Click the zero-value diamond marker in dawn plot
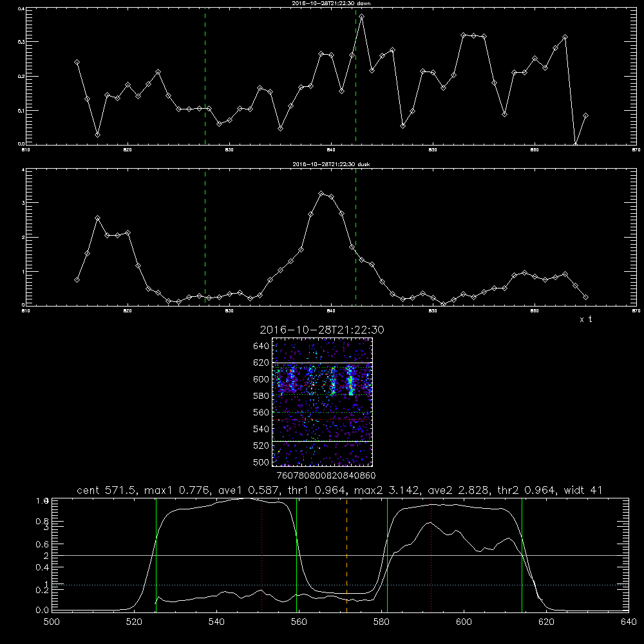644x644 pixels. [x=575, y=144]
